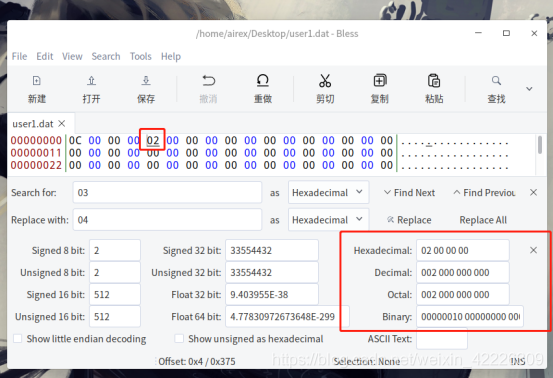Viewport: 553px width, 378px height.
Task: Click the 复制 (Copy) toolbar icon
Action: click(380, 81)
